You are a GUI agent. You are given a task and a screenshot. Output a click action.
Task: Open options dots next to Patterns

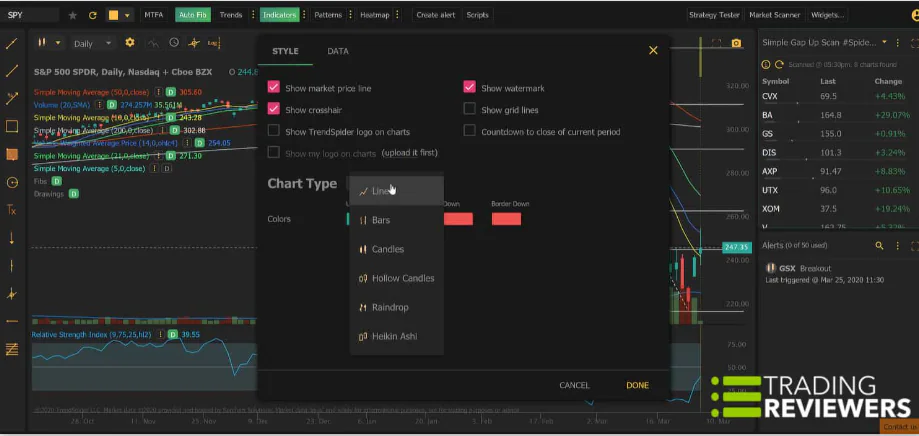(x=350, y=15)
